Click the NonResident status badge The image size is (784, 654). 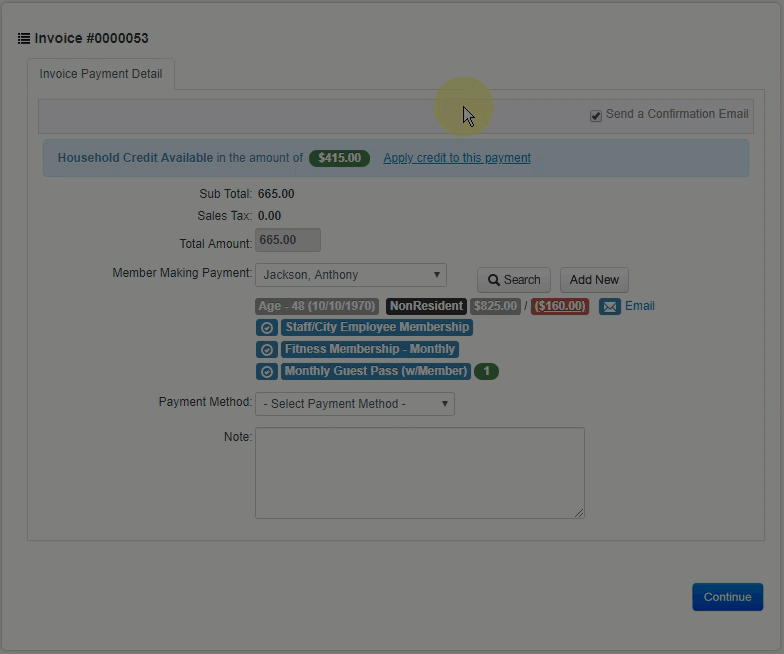pyautogui.click(x=426, y=306)
